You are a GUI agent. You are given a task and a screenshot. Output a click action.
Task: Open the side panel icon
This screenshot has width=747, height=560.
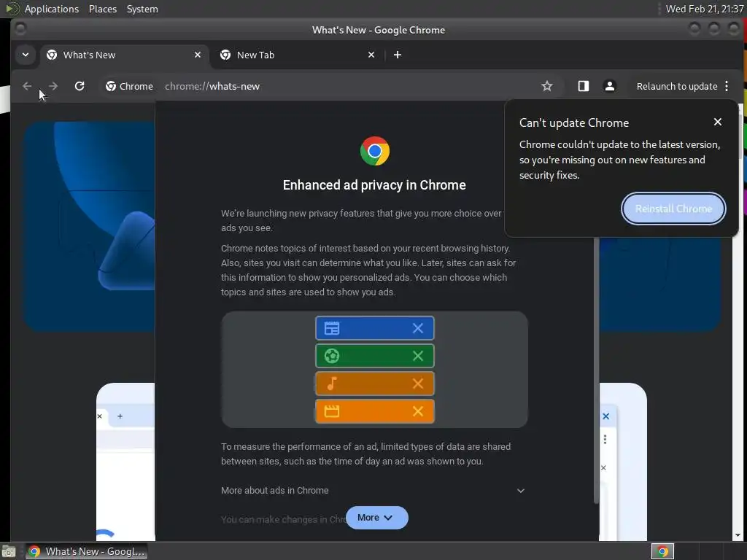point(584,86)
